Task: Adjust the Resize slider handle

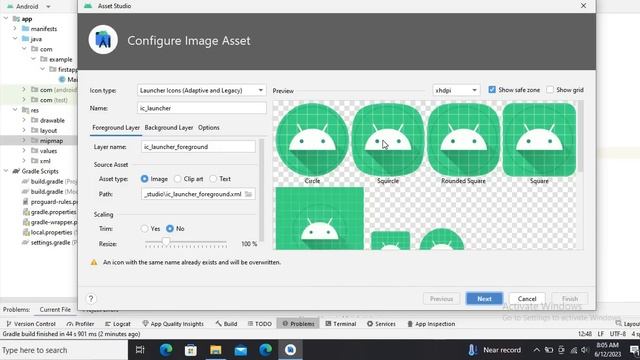Action: 166,242
